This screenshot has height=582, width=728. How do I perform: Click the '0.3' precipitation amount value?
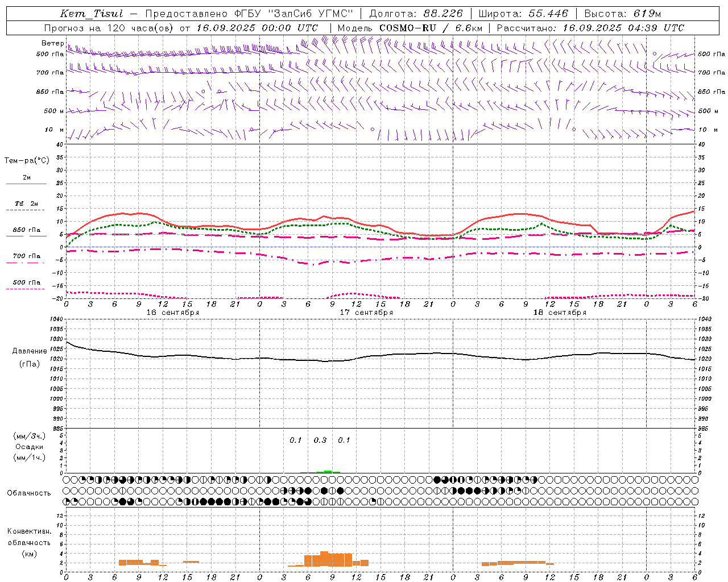[320, 440]
